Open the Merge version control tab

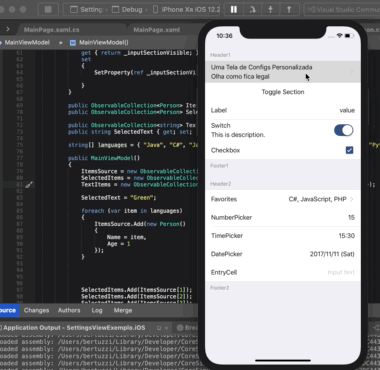click(123, 310)
